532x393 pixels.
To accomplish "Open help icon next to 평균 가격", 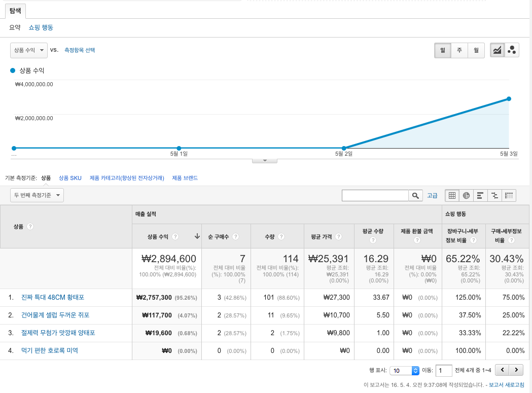I will point(338,236).
